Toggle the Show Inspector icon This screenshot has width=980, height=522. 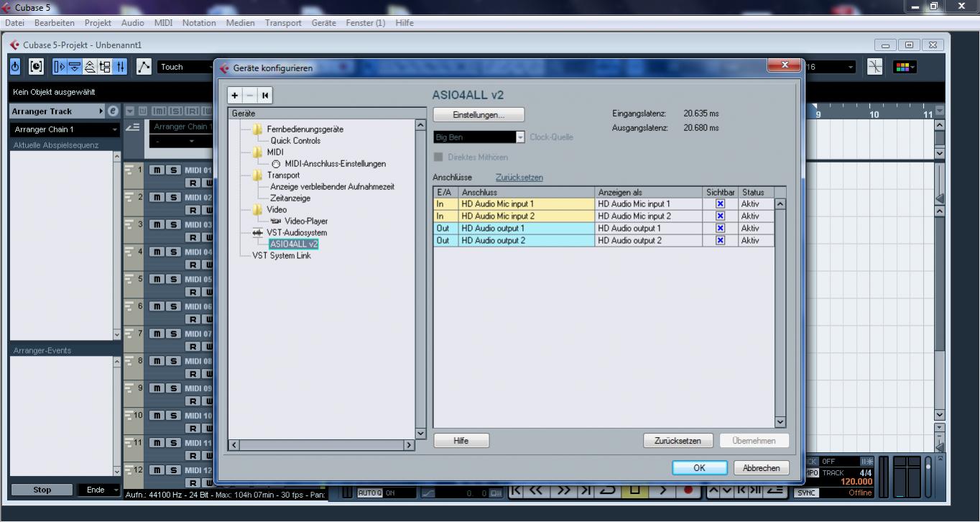(x=61, y=67)
